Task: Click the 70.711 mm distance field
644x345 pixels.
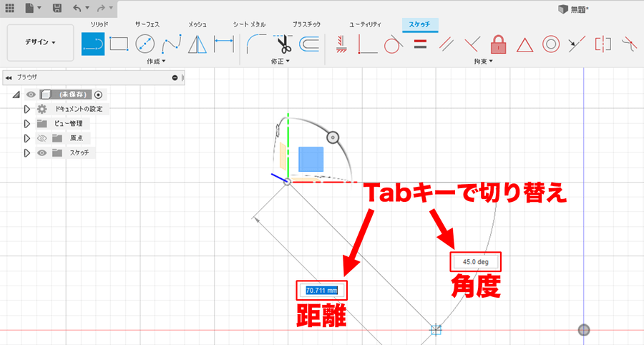Action: coord(321,291)
